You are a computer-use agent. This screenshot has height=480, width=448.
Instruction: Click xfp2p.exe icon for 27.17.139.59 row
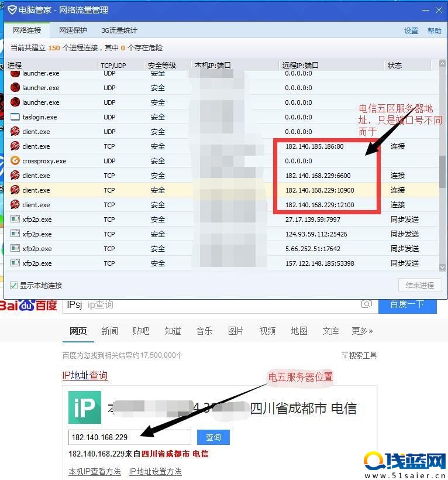(x=15, y=219)
